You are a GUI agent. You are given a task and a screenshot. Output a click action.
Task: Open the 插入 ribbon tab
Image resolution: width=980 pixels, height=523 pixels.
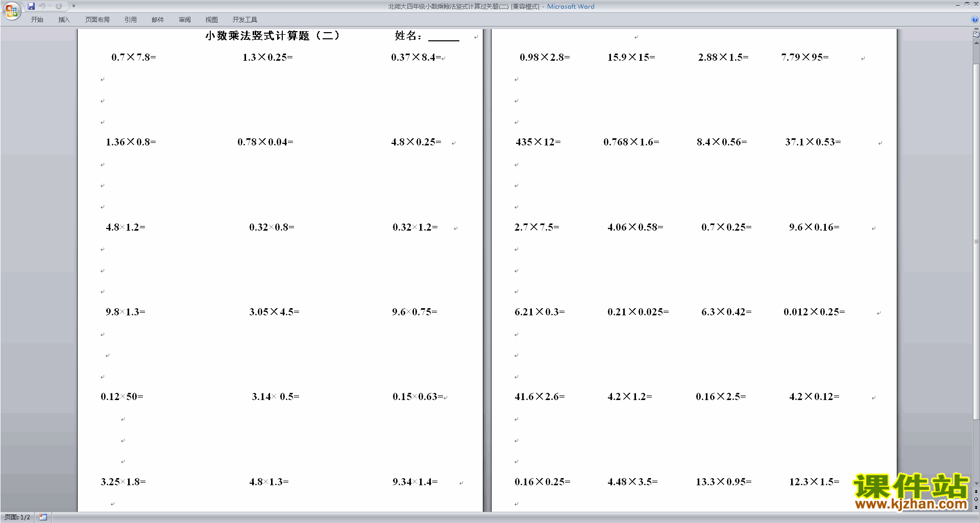click(x=64, y=19)
